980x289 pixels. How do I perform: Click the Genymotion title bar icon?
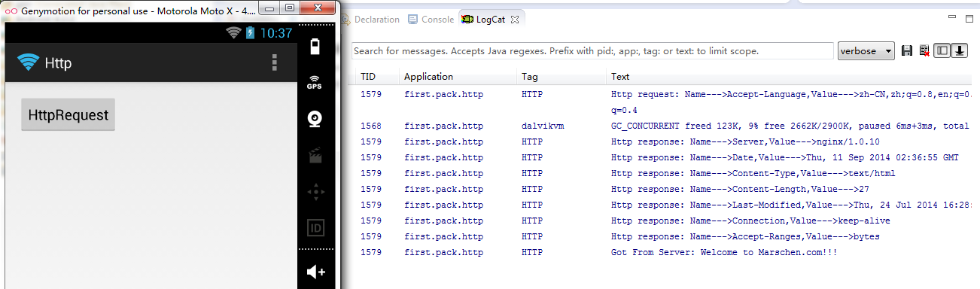[x=11, y=12]
